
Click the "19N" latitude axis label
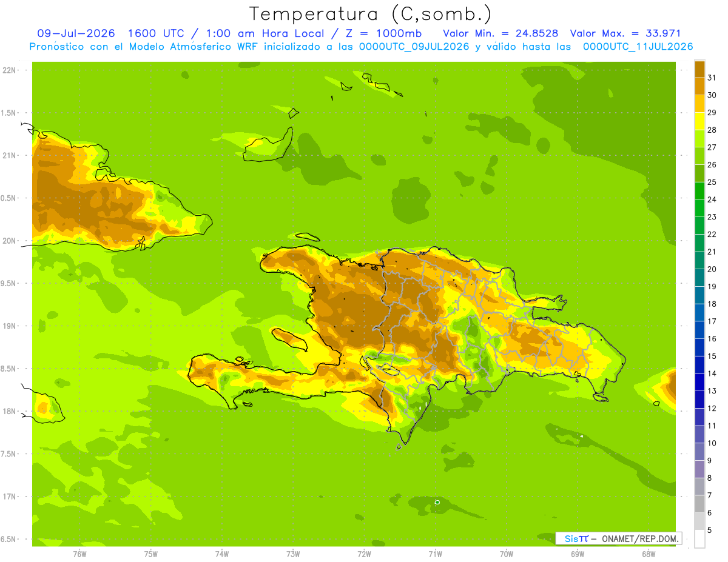tap(9, 326)
